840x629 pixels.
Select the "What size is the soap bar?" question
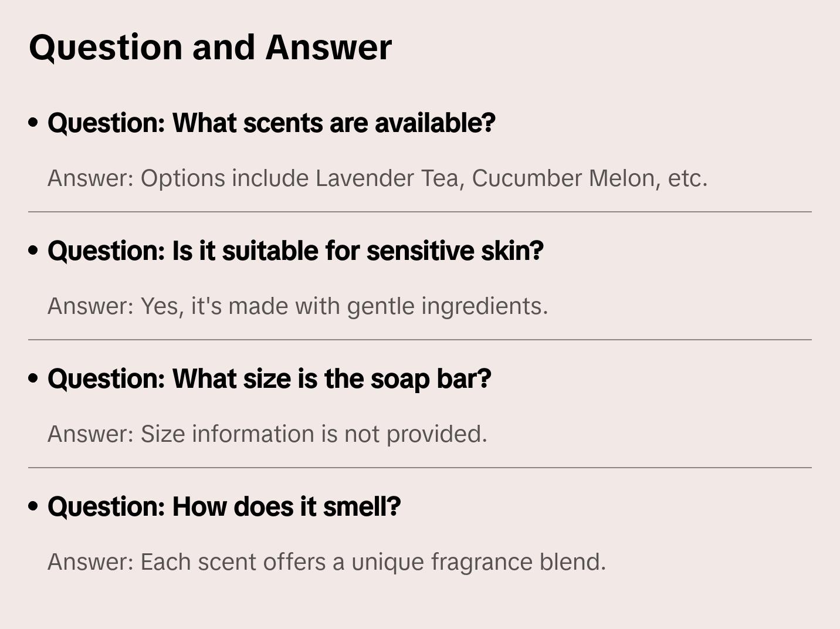[269, 379]
